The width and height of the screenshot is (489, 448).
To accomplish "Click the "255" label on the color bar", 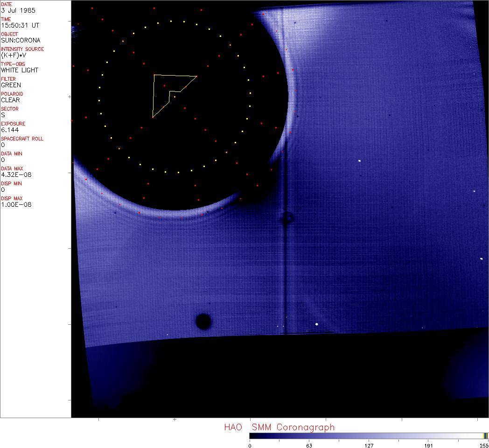I will tap(483, 445).
